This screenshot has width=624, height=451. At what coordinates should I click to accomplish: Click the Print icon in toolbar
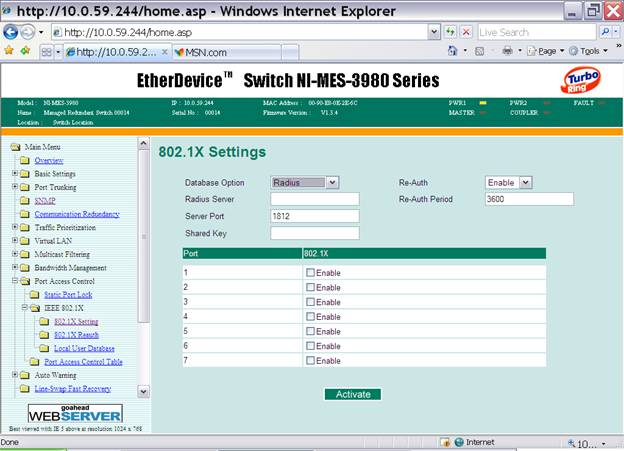tap(508, 51)
